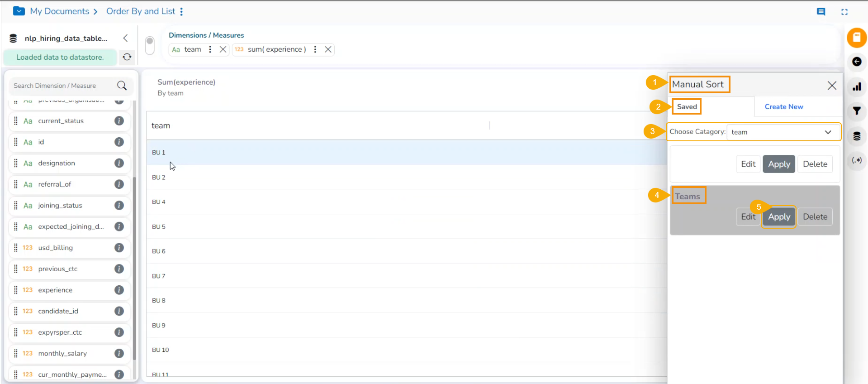The image size is (868, 384).
Task: Select the BU 10 table row
Action: 407,350
